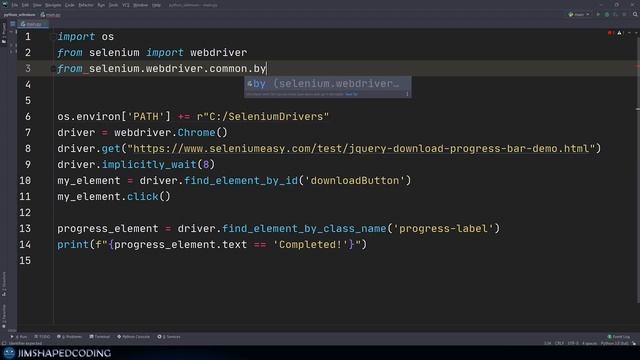The image size is (640, 360).
Task: Open the Run menu
Action: pyautogui.click(x=101, y=5)
